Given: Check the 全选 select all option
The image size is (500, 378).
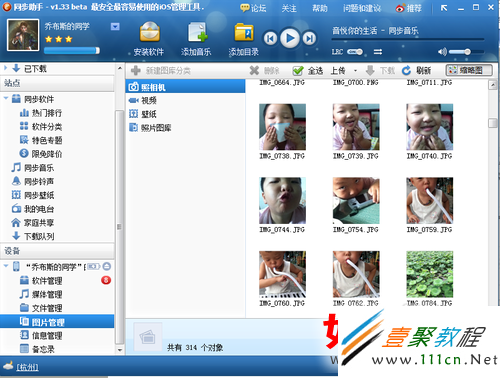Looking at the screenshot, I should [308, 71].
